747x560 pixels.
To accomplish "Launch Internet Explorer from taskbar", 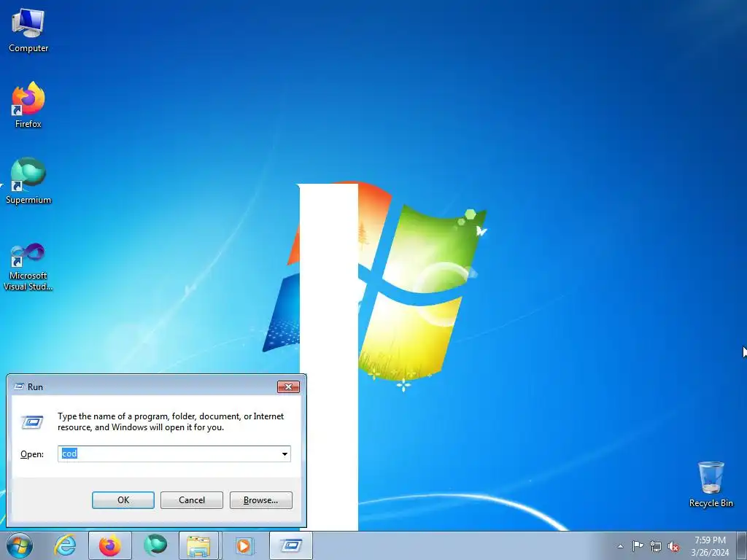I will point(65,545).
